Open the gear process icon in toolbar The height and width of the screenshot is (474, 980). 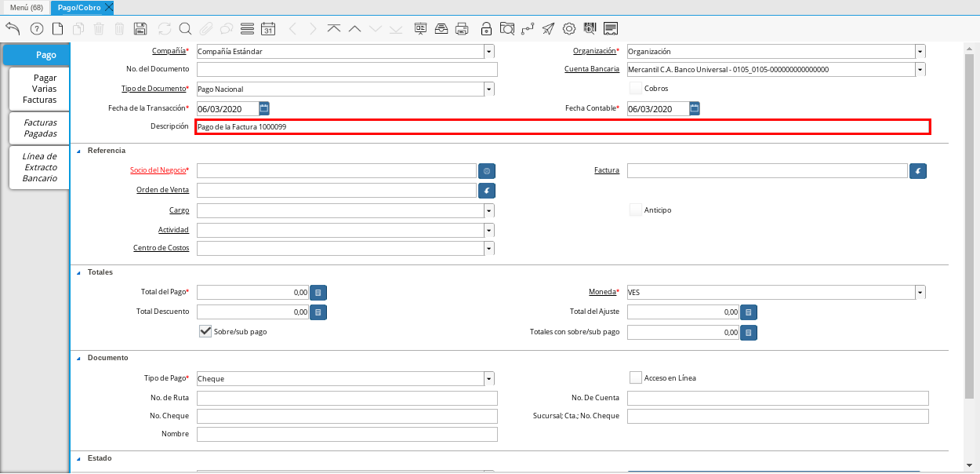[x=569, y=29]
